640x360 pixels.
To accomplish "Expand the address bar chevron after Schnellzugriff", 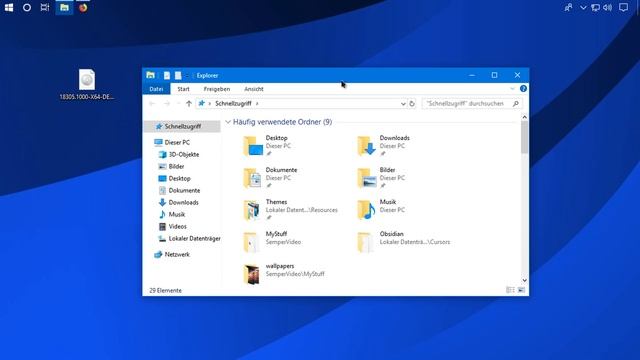I will click(x=257, y=104).
